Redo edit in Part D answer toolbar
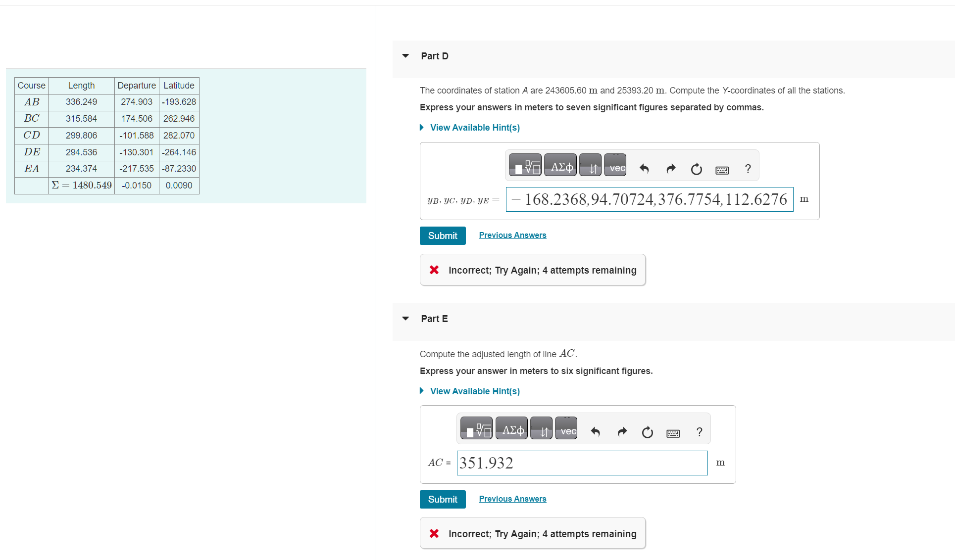The image size is (955, 560). click(x=671, y=169)
